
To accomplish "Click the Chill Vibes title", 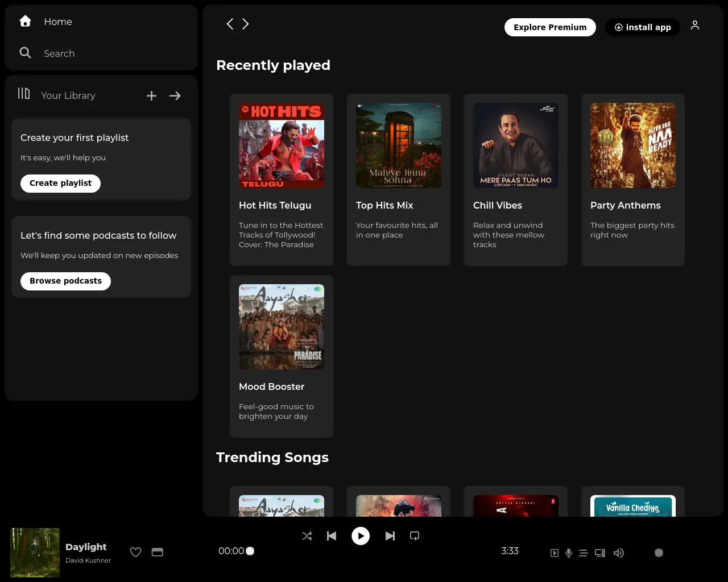I will pos(498,205).
